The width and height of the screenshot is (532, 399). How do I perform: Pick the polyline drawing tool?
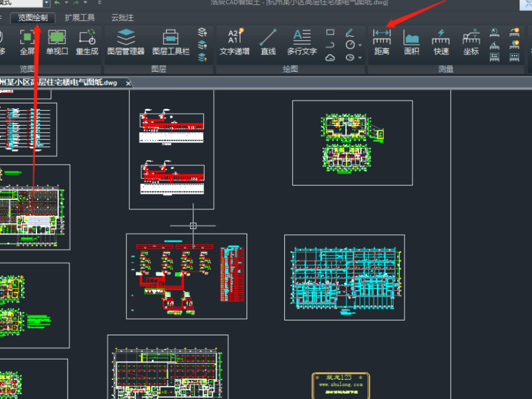click(x=330, y=45)
